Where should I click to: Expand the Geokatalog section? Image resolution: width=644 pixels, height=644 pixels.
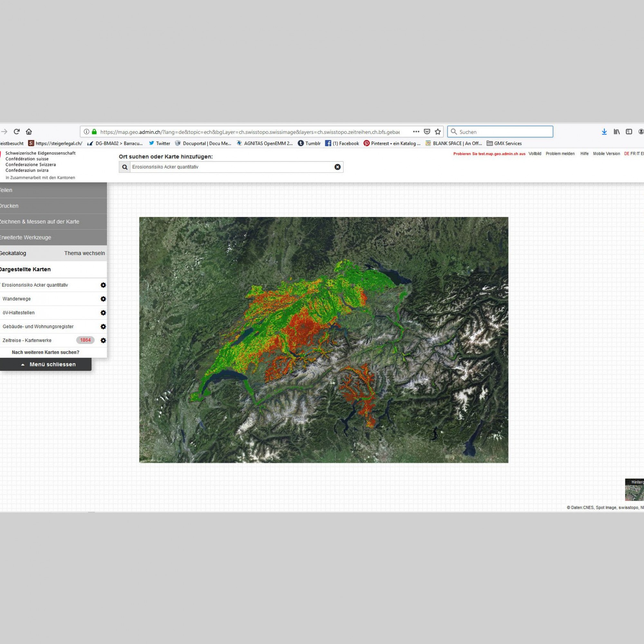(13, 253)
